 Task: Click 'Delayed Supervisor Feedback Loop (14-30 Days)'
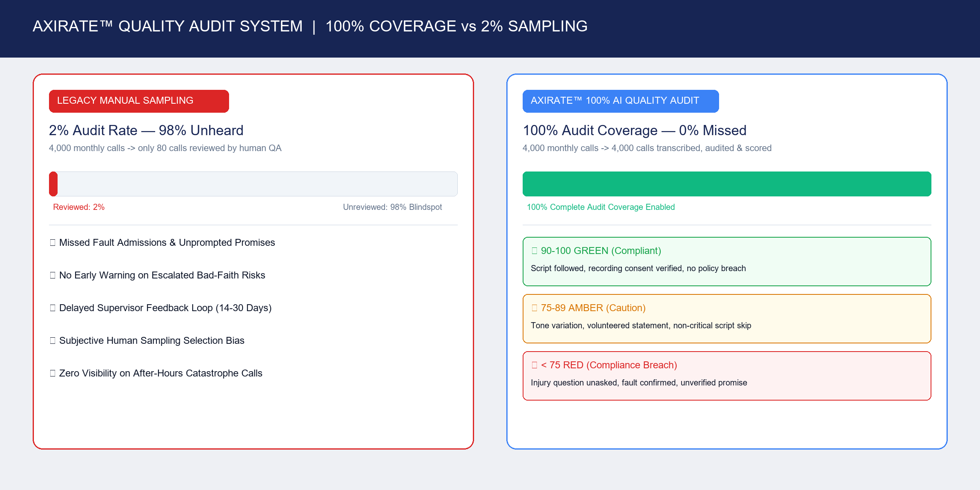click(x=165, y=308)
